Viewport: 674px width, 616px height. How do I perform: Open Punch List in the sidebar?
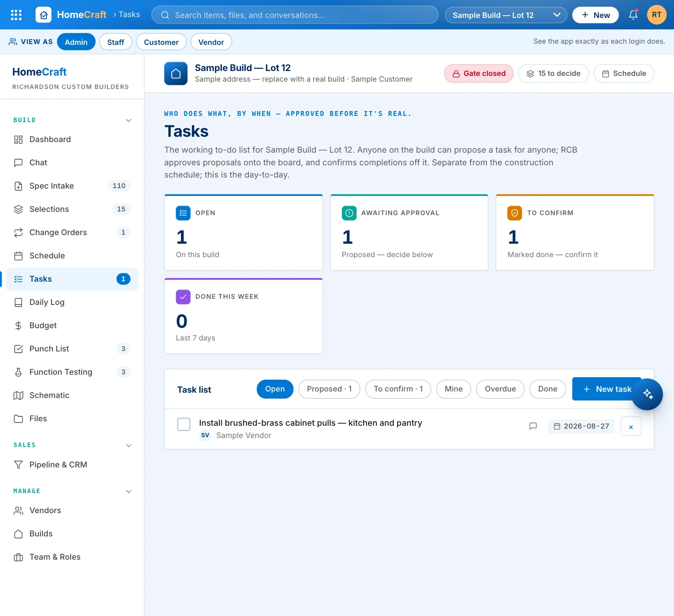pos(72,349)
